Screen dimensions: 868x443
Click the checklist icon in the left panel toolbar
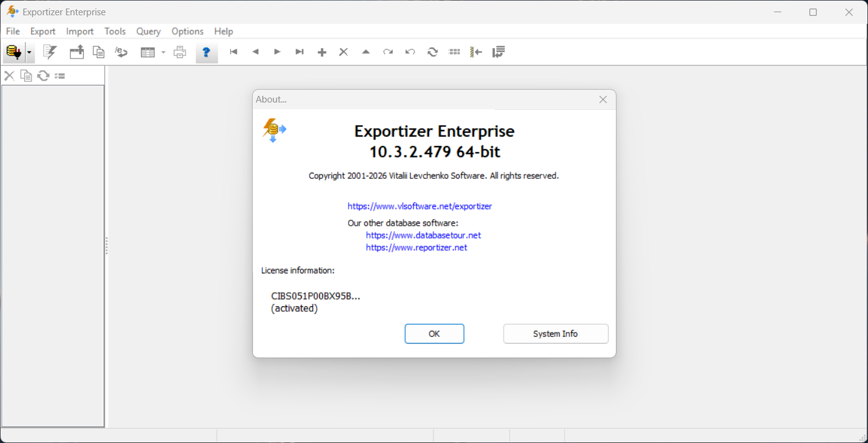click(x=60, y=76)
